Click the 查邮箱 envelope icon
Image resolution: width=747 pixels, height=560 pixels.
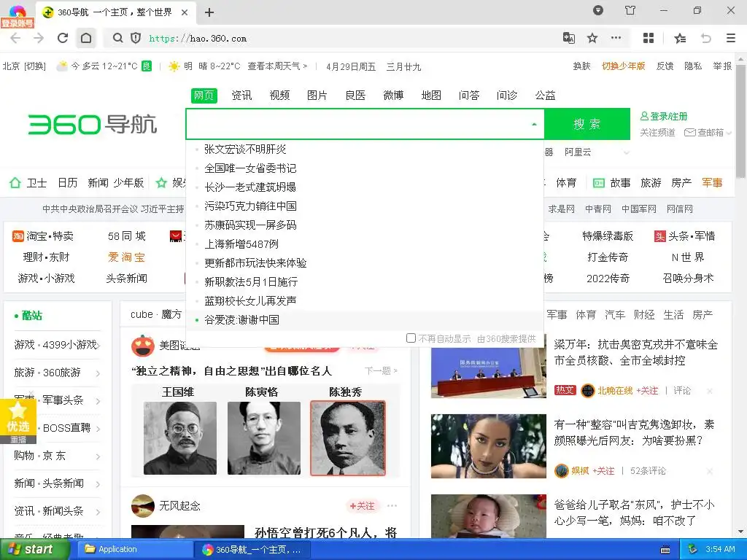tap(689, 133)
